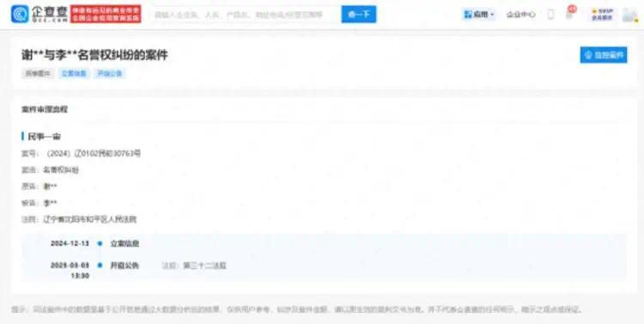Click the 2025-03-03 timeline dot

point(100,266)
